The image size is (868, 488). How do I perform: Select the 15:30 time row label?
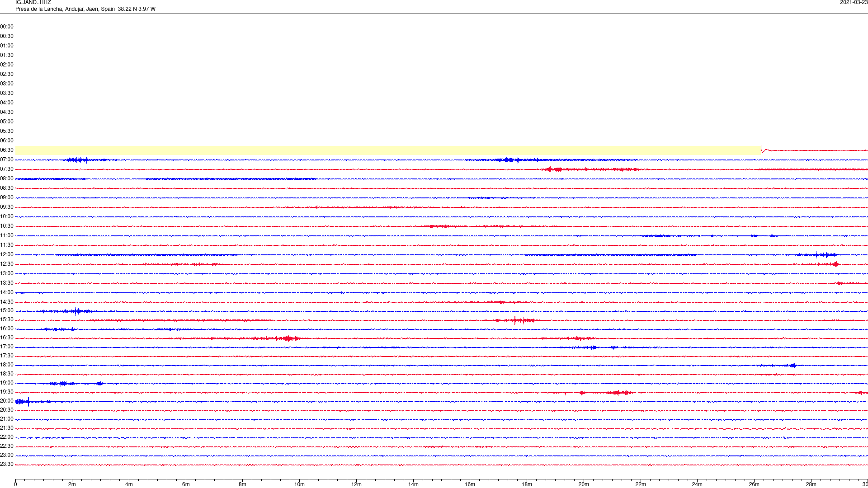(x=7, y=319)
